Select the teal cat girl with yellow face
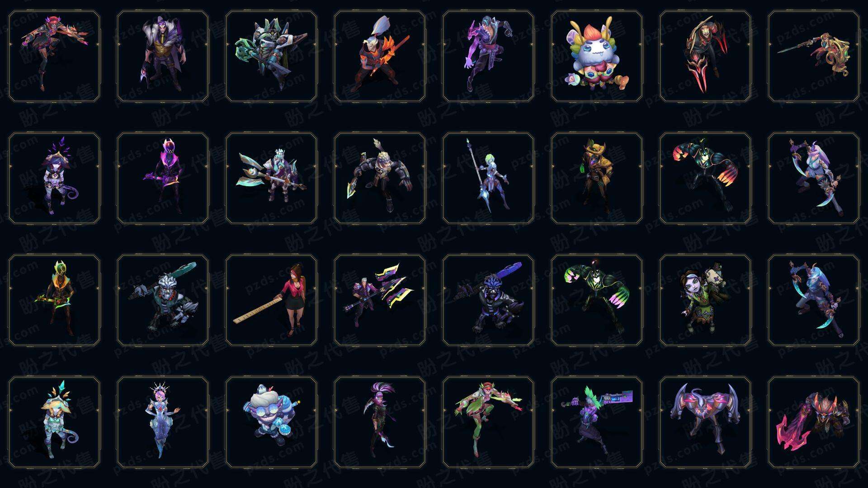This screenshot has height=488, width=868. click(54, 422)
